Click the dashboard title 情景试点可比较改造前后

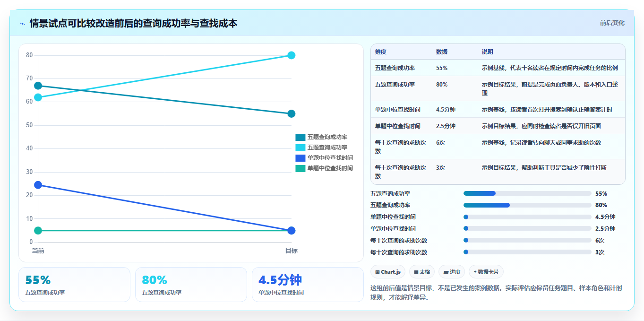tap(134, 23)
